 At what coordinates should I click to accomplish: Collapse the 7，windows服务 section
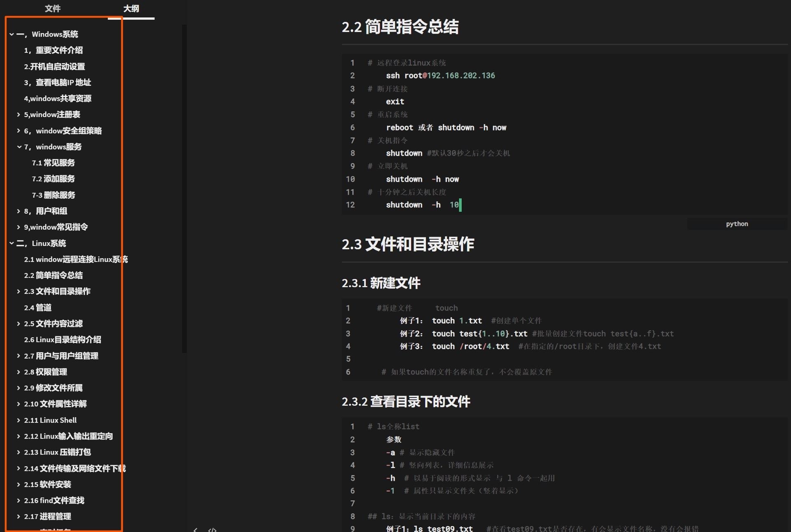19,147
